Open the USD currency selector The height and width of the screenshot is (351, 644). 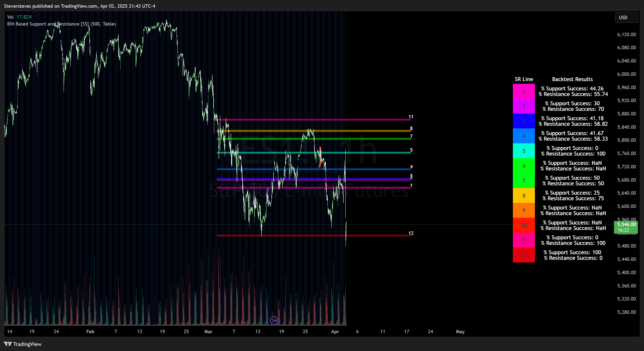click(x=626, y=18)
